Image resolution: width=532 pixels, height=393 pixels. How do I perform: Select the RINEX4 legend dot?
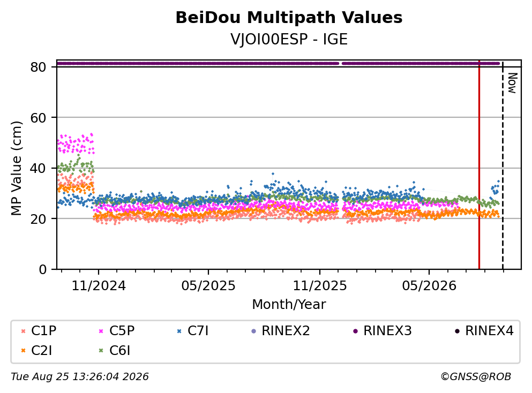[x=457, y=331]
